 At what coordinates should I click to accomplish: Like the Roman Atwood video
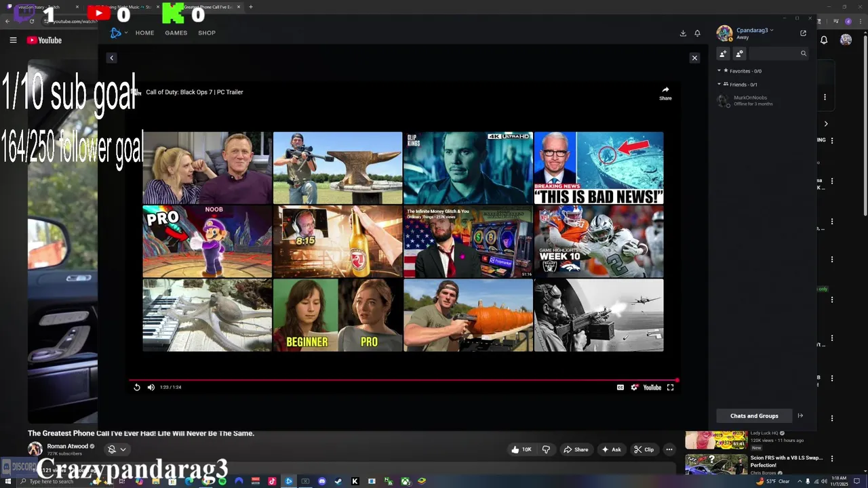point(521,449)
